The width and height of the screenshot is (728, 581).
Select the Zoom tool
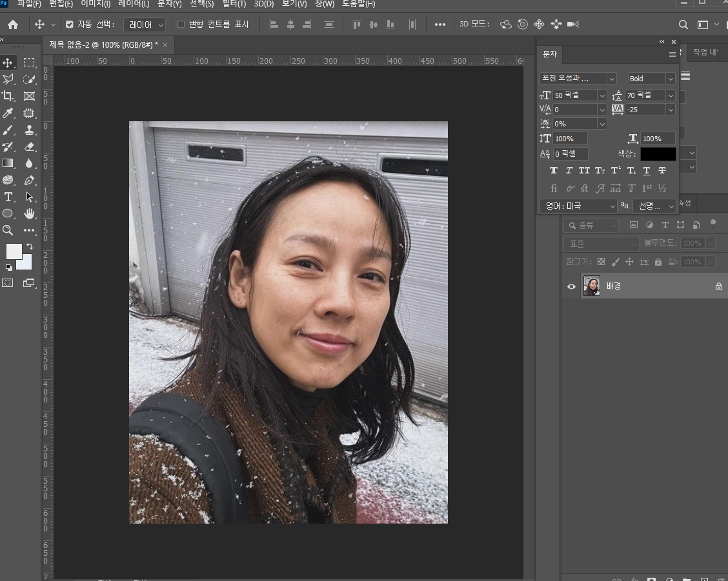(8, 230)
